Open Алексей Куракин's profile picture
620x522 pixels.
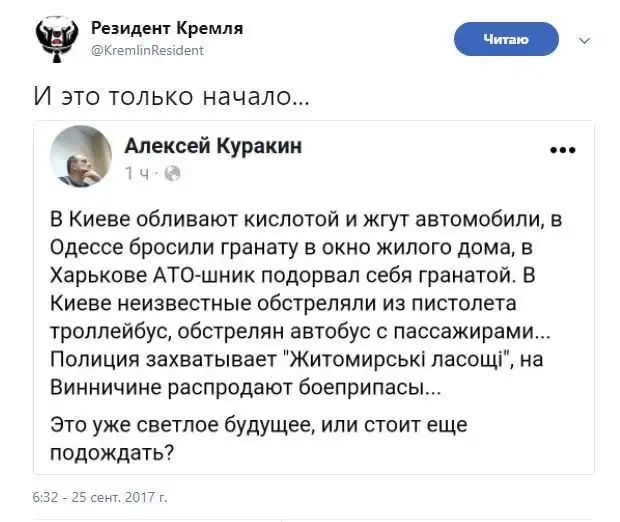[82, 157]
